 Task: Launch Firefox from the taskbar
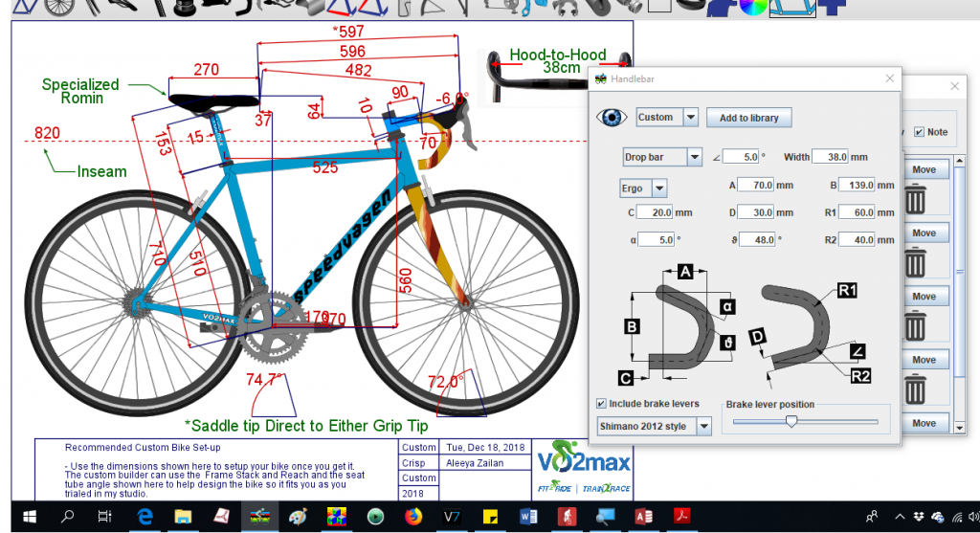413,517
